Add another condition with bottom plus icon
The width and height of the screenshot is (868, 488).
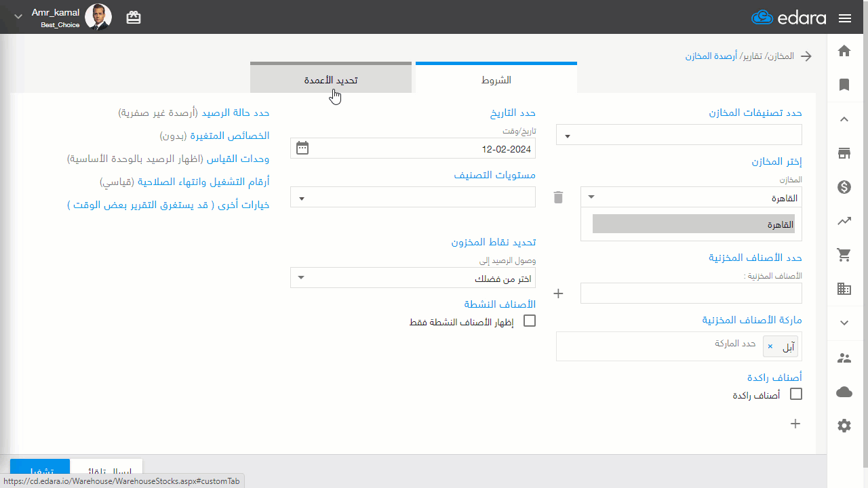[x=795, y=424]
